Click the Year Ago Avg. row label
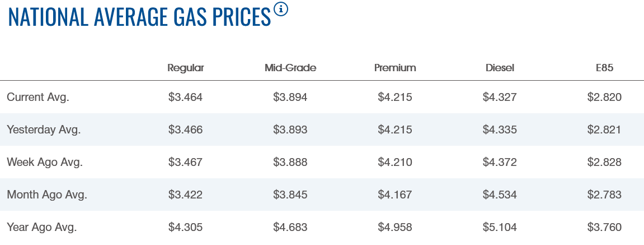 coord(42,227)
